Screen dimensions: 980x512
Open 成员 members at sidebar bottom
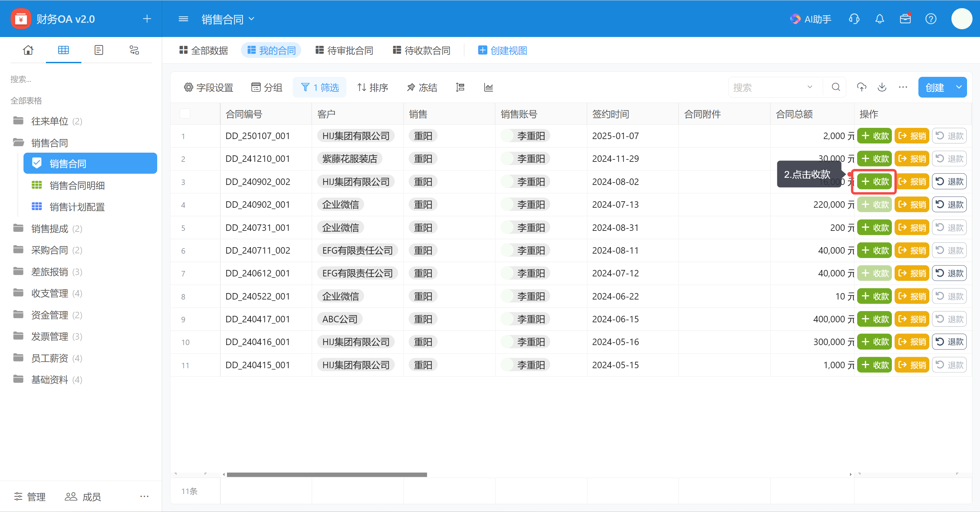point(83,496)
